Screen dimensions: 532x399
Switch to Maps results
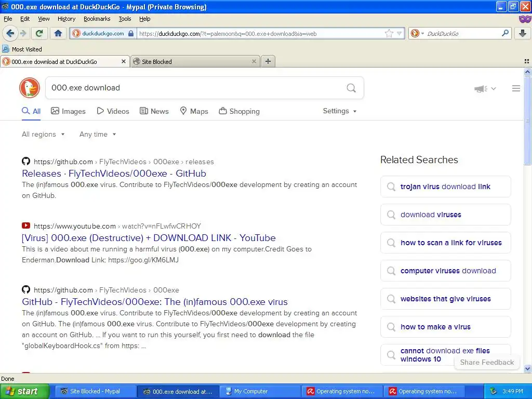[x=194, y=111]
